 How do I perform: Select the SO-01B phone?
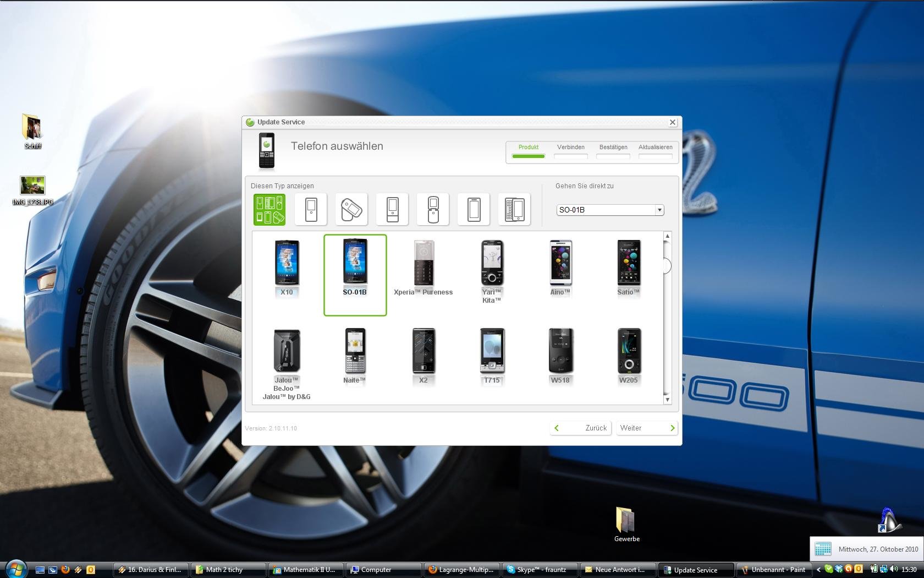click(x=355, y=275)
